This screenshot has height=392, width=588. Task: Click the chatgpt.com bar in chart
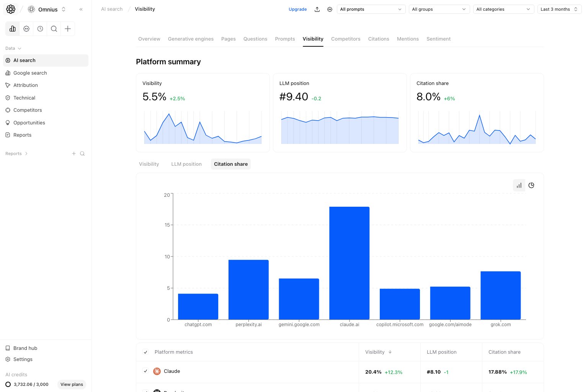pos(198,307)
